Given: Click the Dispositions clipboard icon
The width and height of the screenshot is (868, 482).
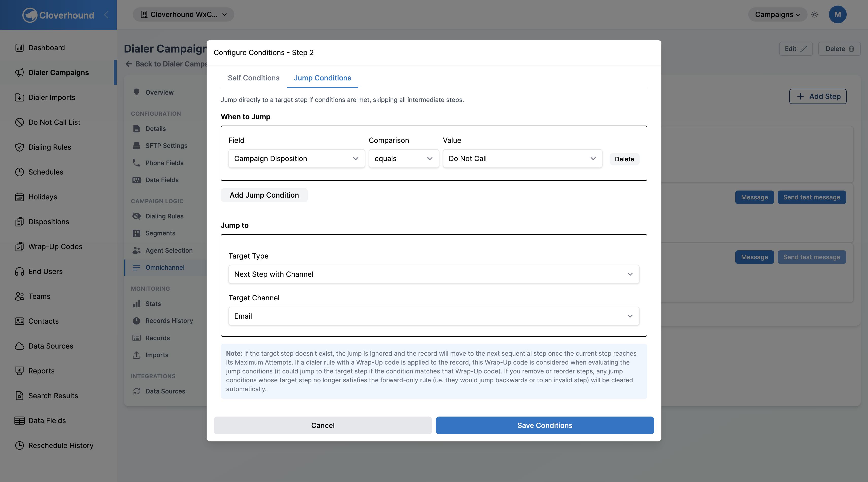Looking at the screenshot, I should (20, 222).
